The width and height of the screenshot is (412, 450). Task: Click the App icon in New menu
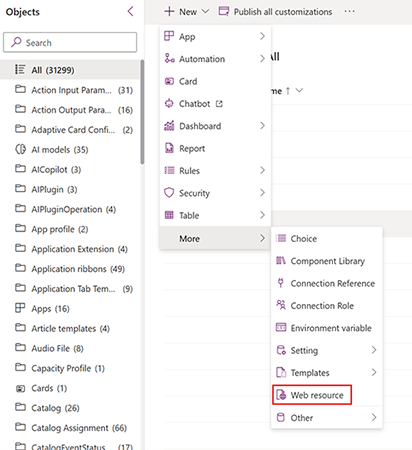(169, 36)
